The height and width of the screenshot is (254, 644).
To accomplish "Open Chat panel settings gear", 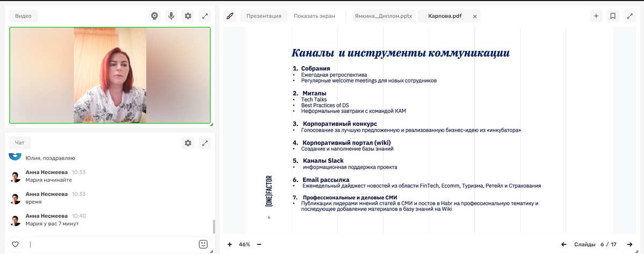I will 188,143.
